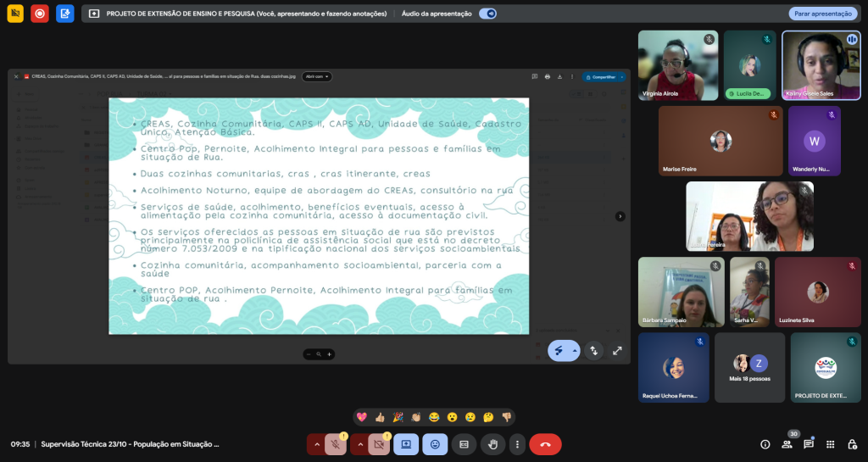This screenshot has width=868, height=462.
Task: Open meeting details info icon
Action: tap(765, 444)
